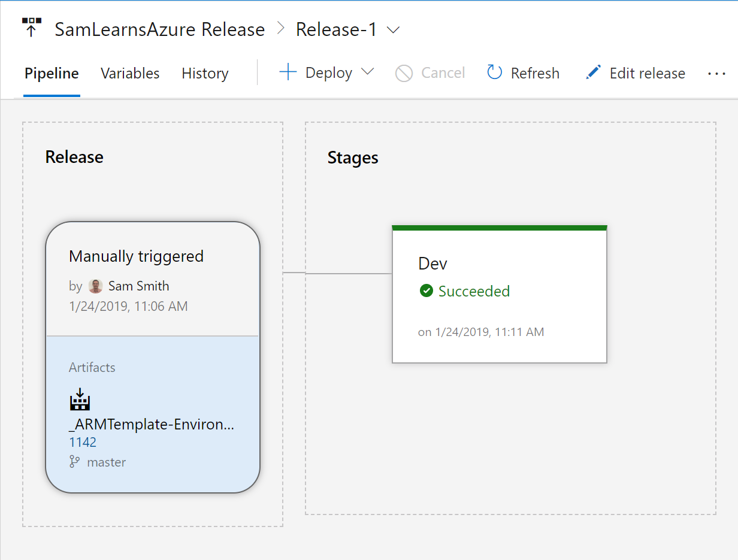Select the Pipeline tab
The width and height of the screenshot is (738, 560).
coord(52,74)
